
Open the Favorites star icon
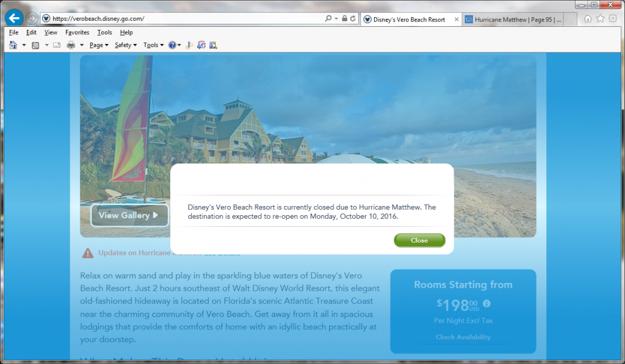pos(600,19)
